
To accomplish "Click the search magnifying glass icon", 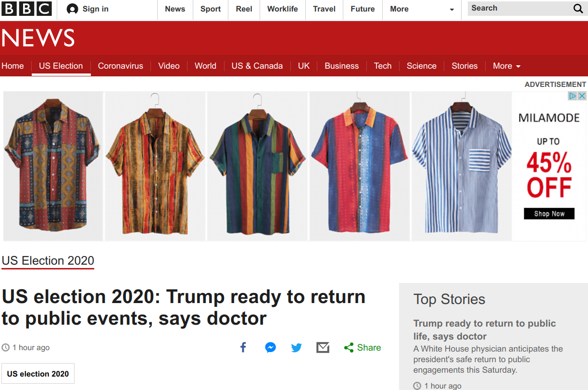I will coord(578,9).
